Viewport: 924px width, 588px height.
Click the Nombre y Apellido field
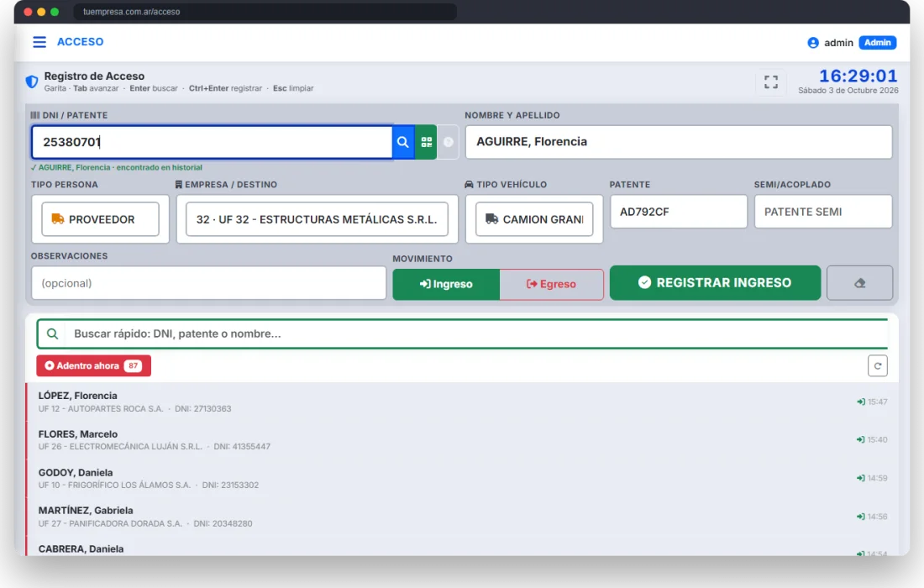679,142
